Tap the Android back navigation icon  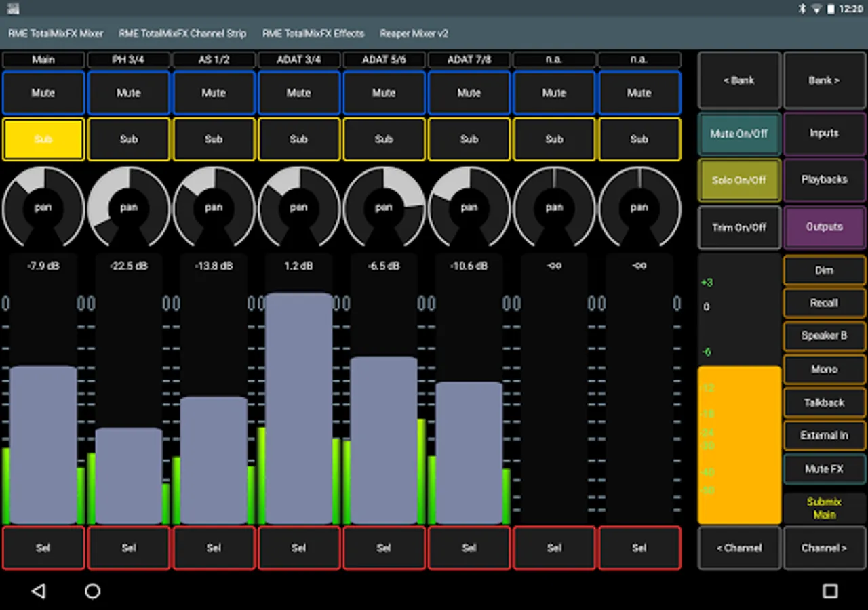click(39, 591)
